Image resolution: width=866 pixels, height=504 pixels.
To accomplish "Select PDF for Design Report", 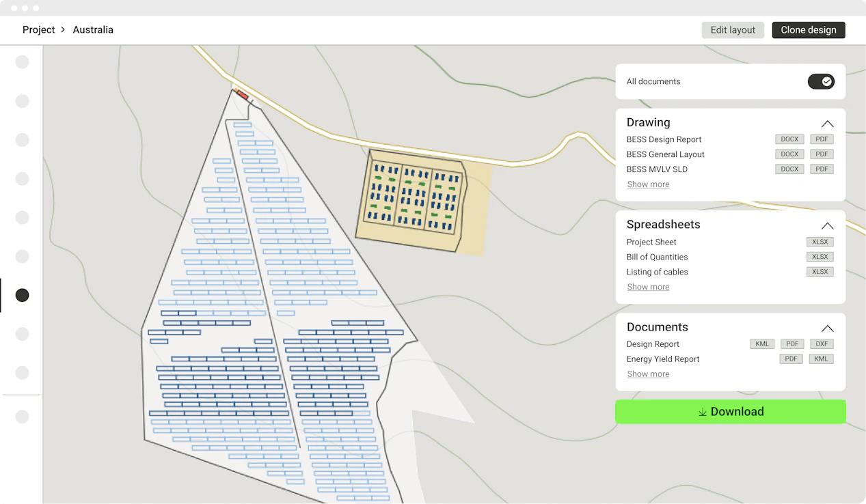I will [792, 344].
